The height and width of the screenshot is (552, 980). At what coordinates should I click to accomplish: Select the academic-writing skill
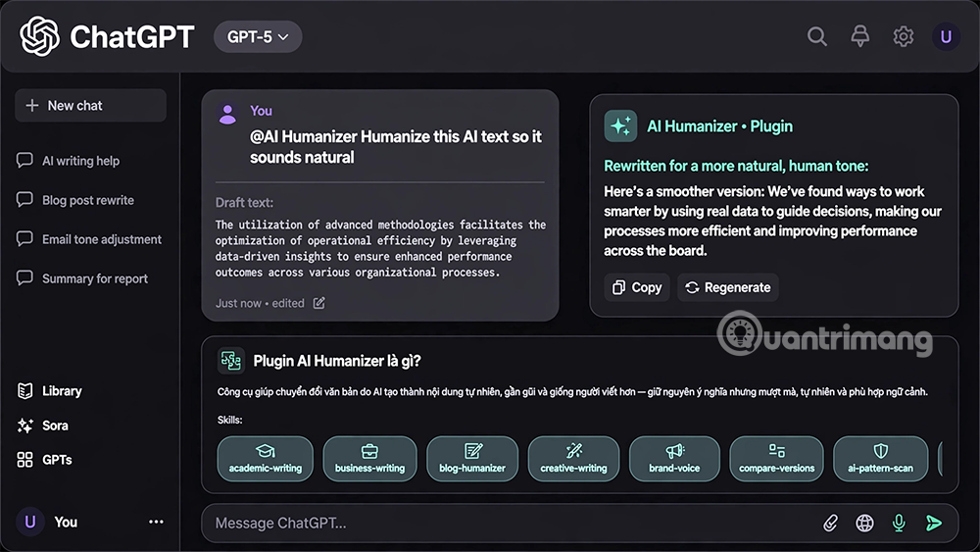point(265,459)
